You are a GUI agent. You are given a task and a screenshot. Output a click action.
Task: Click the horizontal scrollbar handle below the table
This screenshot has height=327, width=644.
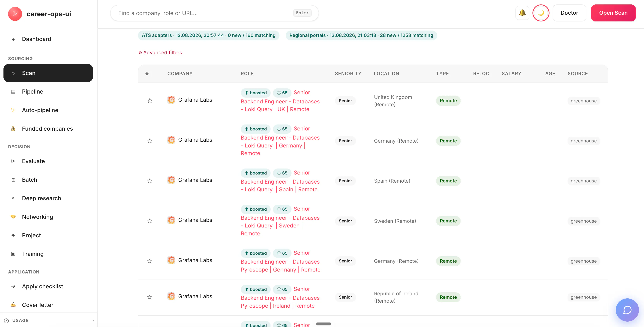(x=323, y=324)
